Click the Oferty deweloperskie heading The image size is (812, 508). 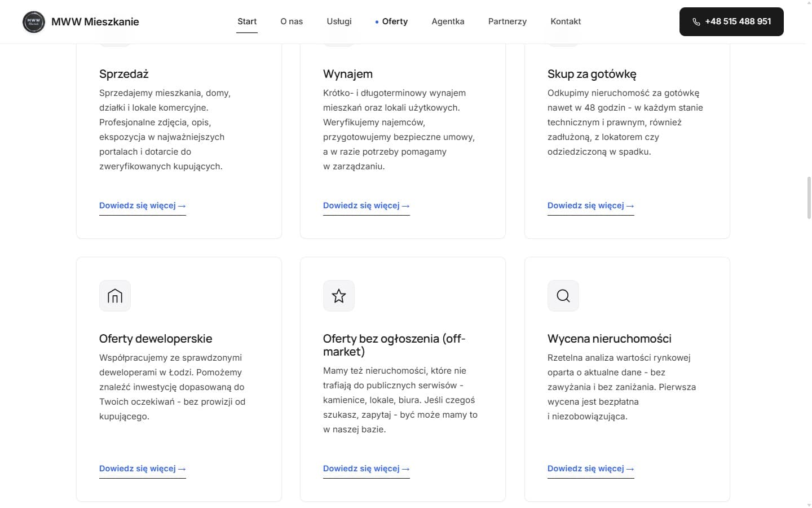[156, 339]
